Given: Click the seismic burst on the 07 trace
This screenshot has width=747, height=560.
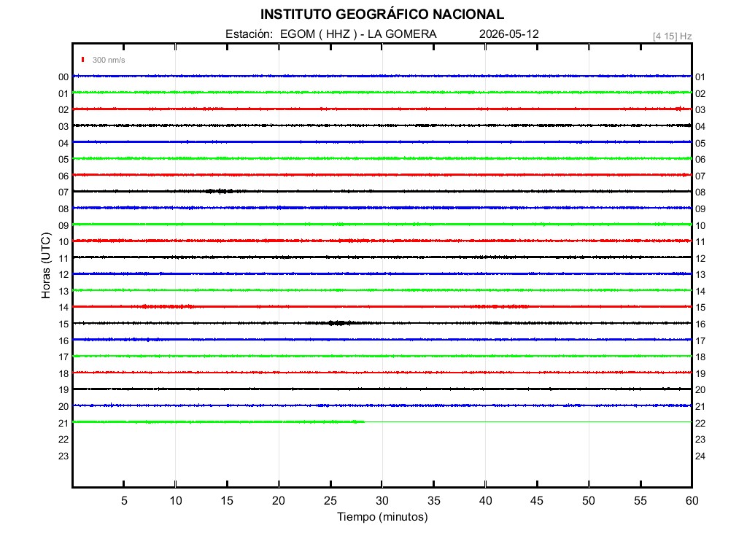Looking at the screenshot, I should 220,192.
